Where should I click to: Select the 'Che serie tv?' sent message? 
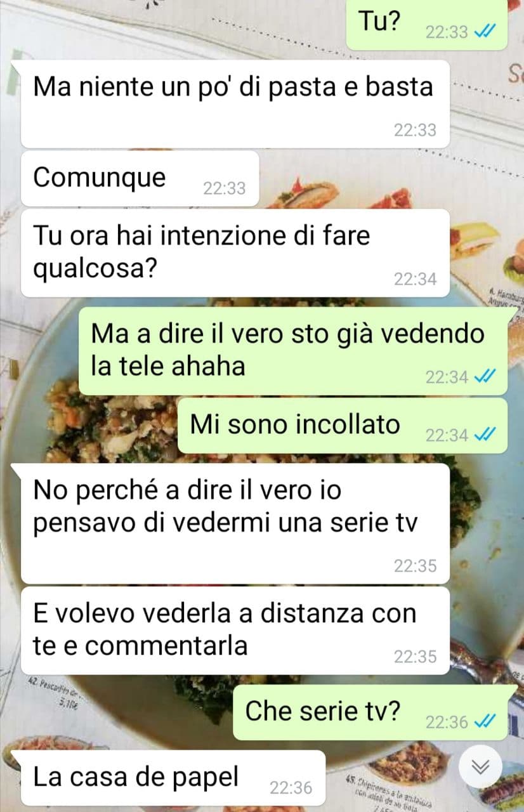click(x=370, y=712)
